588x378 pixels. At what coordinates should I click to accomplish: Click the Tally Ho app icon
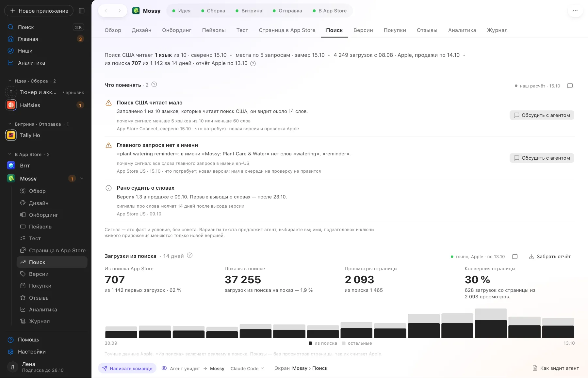pyautogui.click(x=11, y=135)
